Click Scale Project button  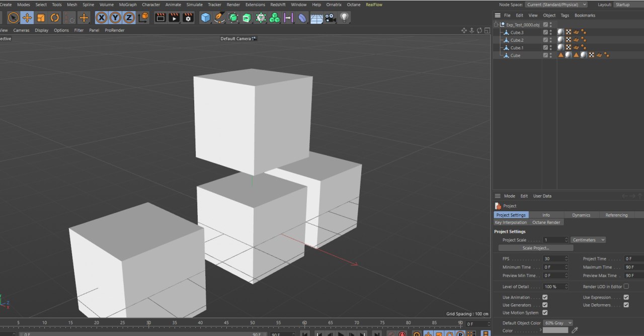[x=536, y=248]
